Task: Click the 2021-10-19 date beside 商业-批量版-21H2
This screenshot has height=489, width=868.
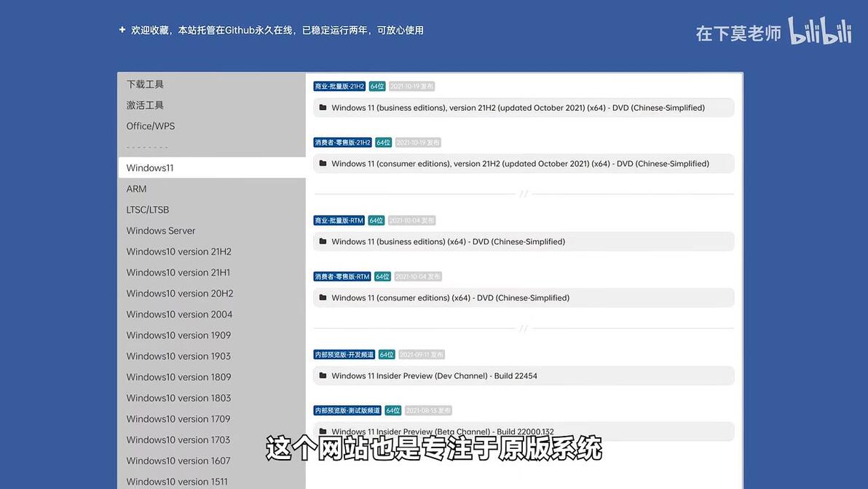Action: pos(412,87)
